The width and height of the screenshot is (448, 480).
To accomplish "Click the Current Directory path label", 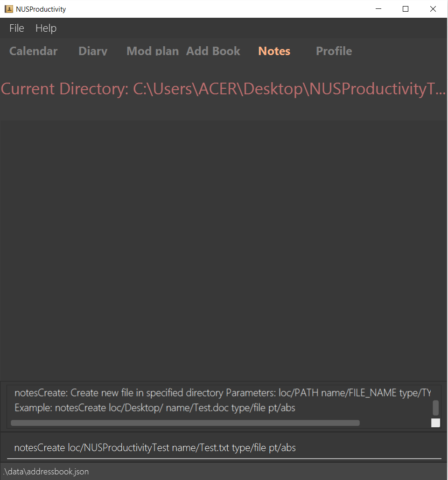I will pos(224,89).
